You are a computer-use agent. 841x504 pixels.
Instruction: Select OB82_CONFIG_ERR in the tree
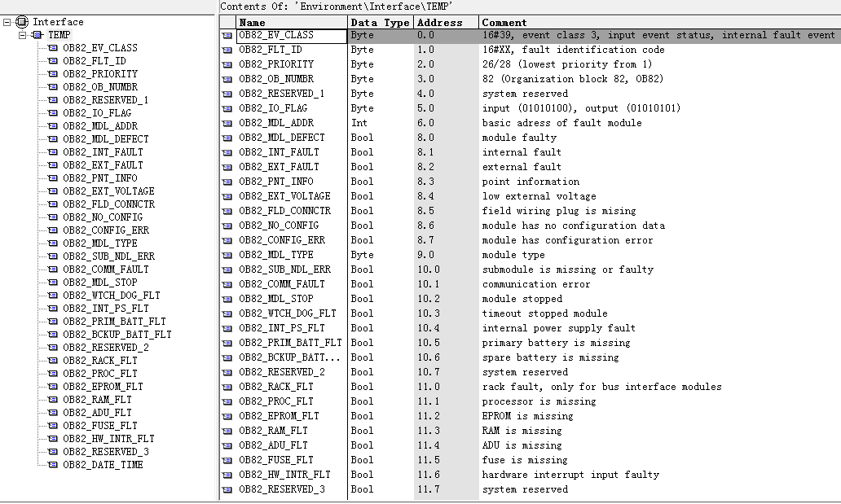click(x=106, y=230)
